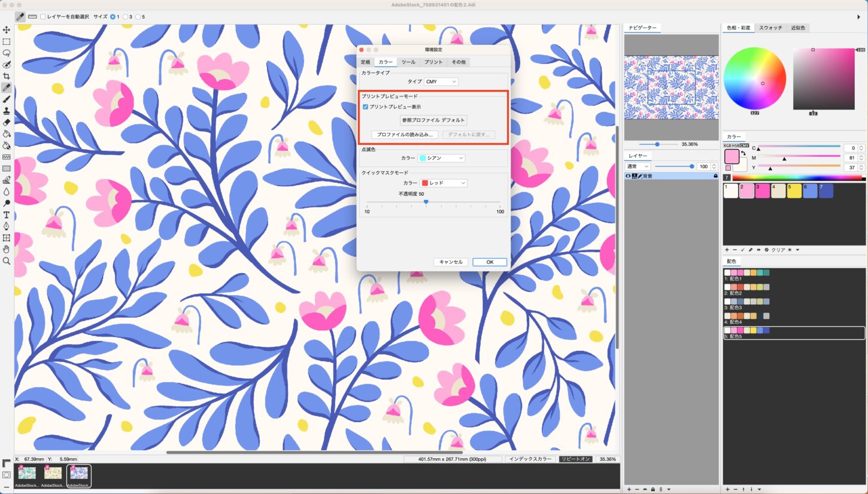Viewport: 868px width, 494px height.
Task: Activate the Text tool
Action: coord(7,214)
